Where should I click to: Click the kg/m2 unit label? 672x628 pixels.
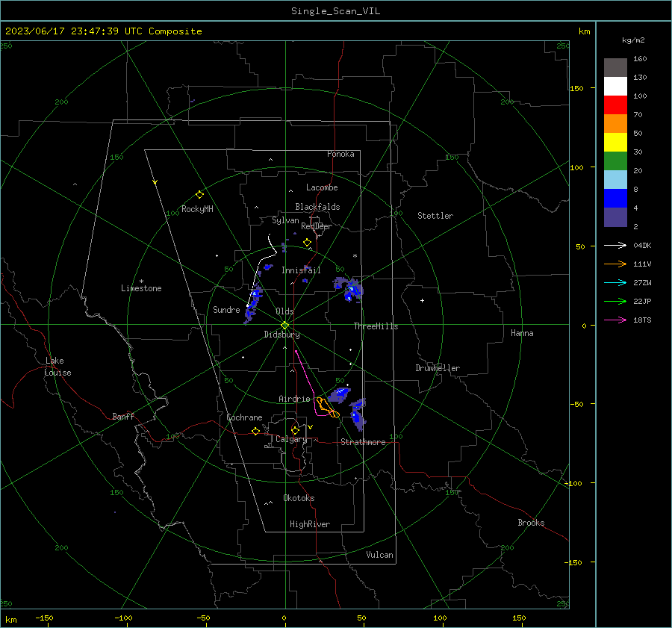click(x=633, y=40)
